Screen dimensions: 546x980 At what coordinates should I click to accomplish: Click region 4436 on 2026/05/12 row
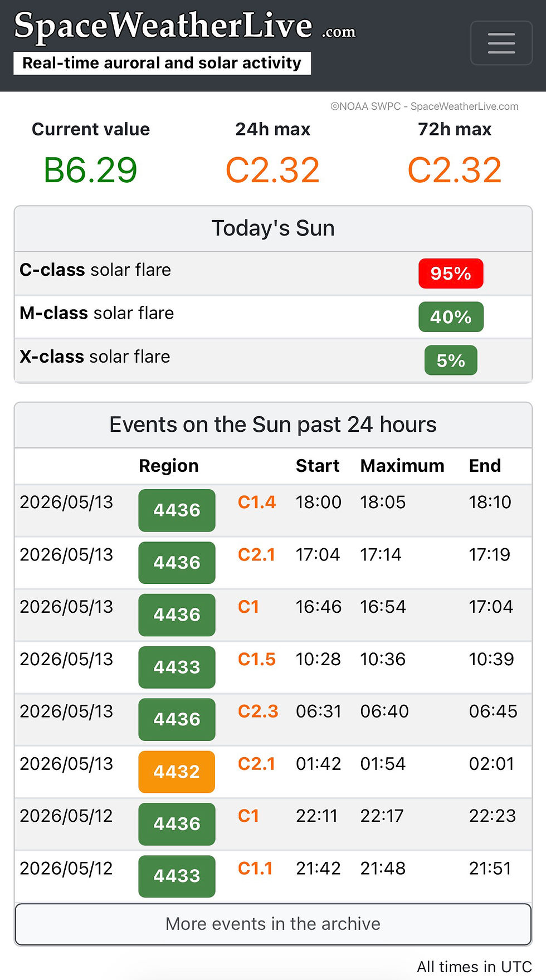[177, 824]
